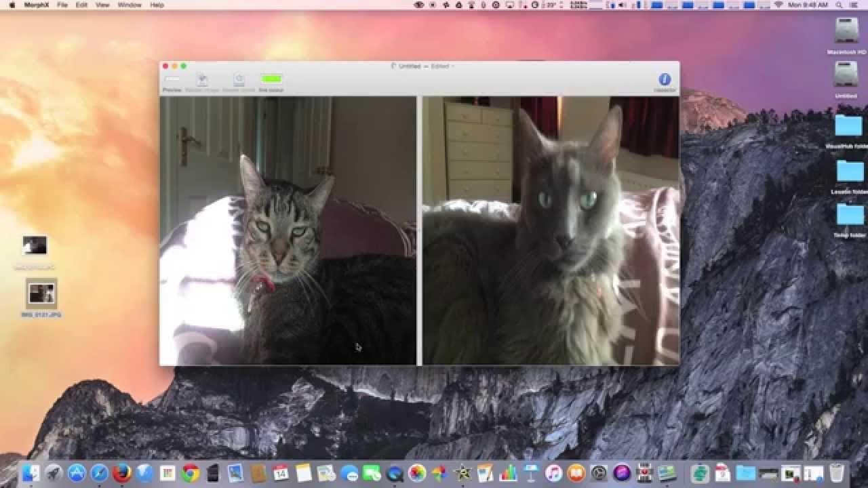Select the Temp folder on desktop
The width and height of the screenshot is (868, 488).
click(850, 214)
